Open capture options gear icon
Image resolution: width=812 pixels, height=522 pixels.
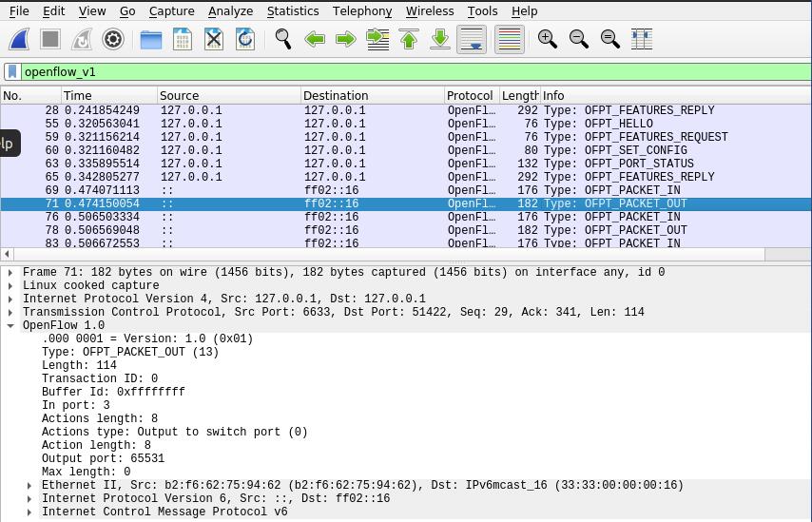pos(113,39)
